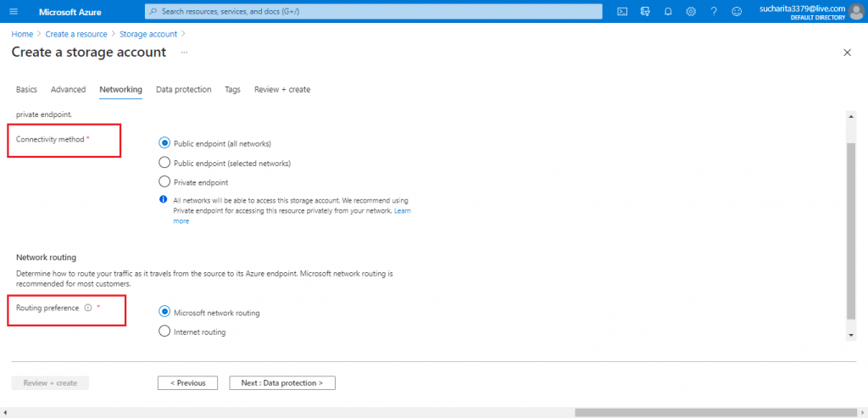Viewport: 868px width, 418px height.
Task: Open the Tags tab
Action: click(232, 90)
